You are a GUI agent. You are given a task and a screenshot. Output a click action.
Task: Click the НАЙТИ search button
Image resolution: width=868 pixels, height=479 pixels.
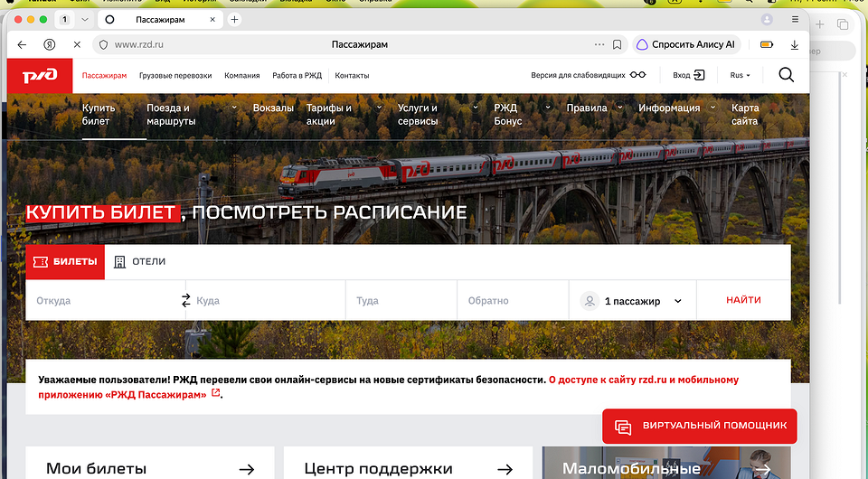tap(743, 300)
